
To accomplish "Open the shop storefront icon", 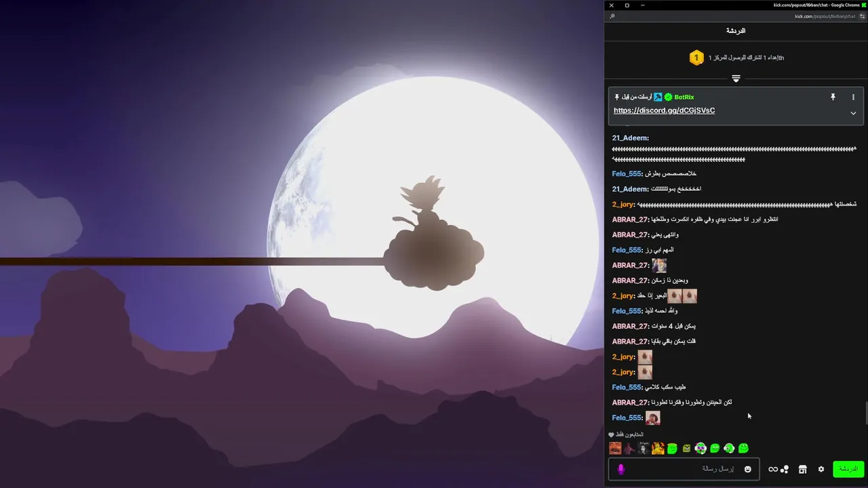I will point(802,469).
